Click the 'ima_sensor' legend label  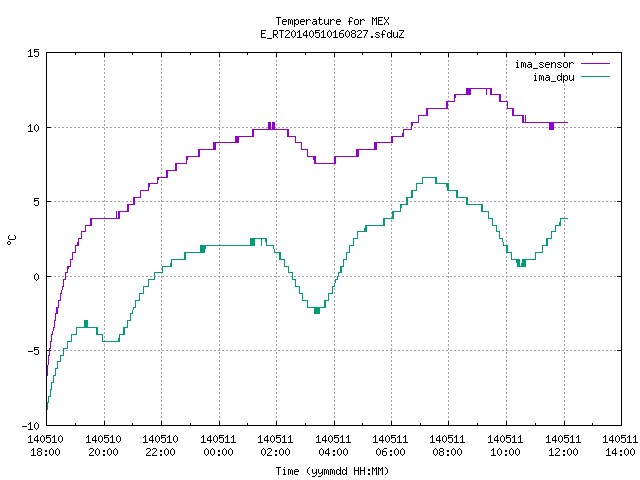(x=544, y=64)
